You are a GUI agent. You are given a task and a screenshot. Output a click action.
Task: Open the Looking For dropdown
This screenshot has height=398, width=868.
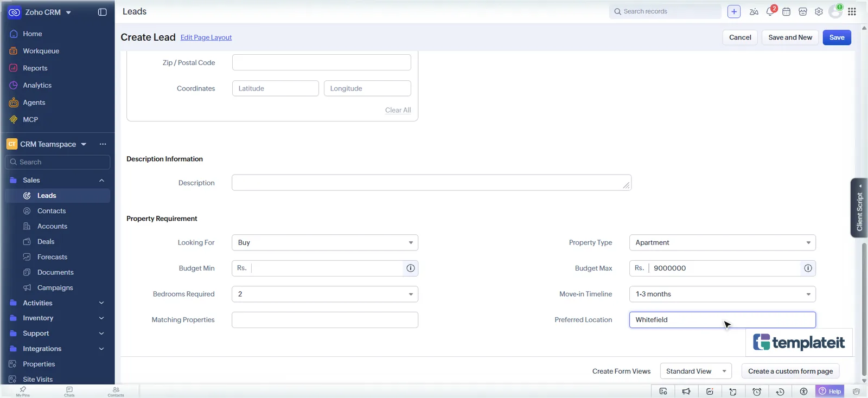click(325, 242)
